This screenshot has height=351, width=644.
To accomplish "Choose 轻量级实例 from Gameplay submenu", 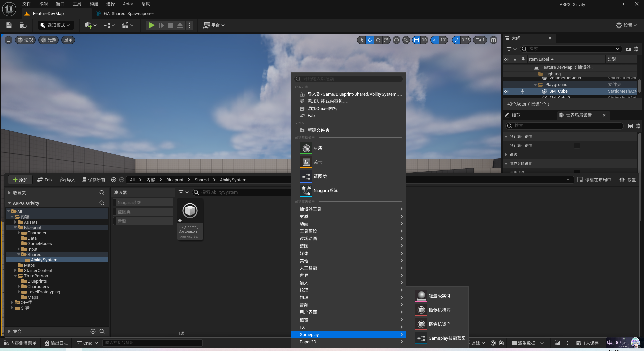I will click(437, 296).
